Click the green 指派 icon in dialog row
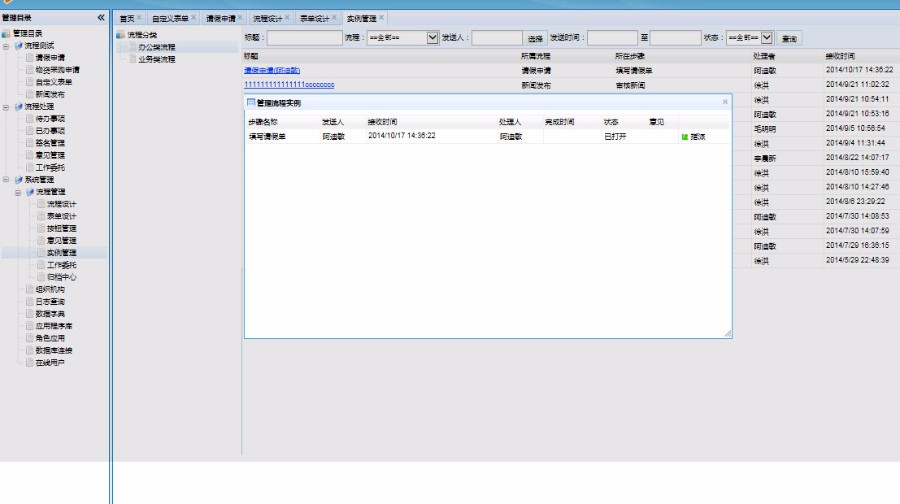The width and height of the screenshot is (900, 504). [x=684, y=137]
